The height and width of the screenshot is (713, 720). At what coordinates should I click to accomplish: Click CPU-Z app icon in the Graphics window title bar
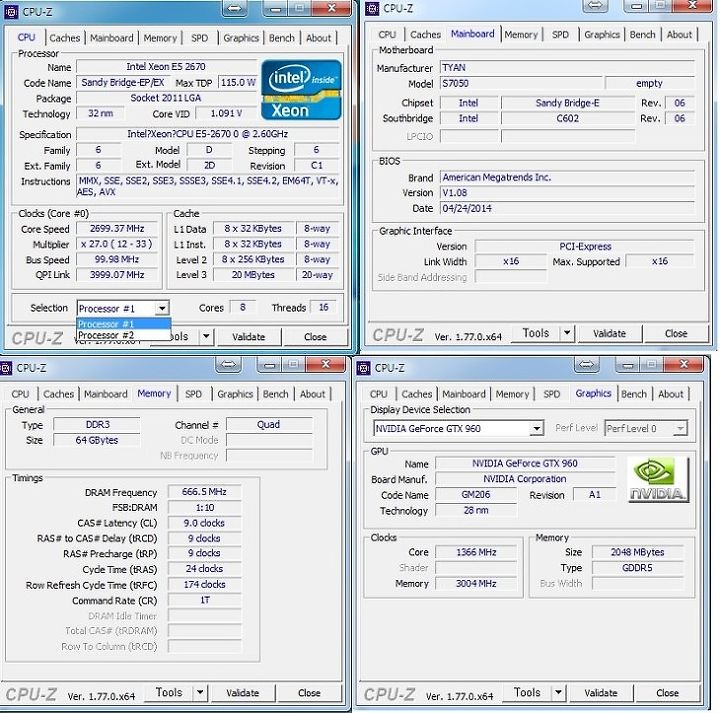click(364, 368)
